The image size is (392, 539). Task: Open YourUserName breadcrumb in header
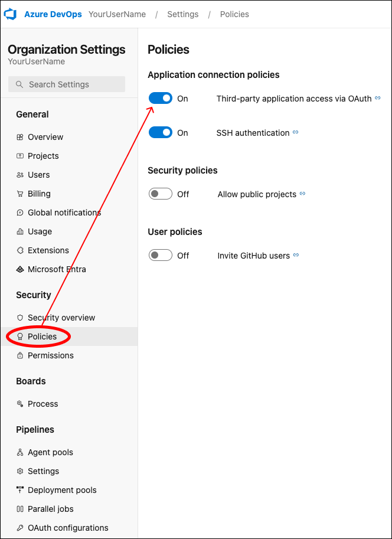pos(117,14)
